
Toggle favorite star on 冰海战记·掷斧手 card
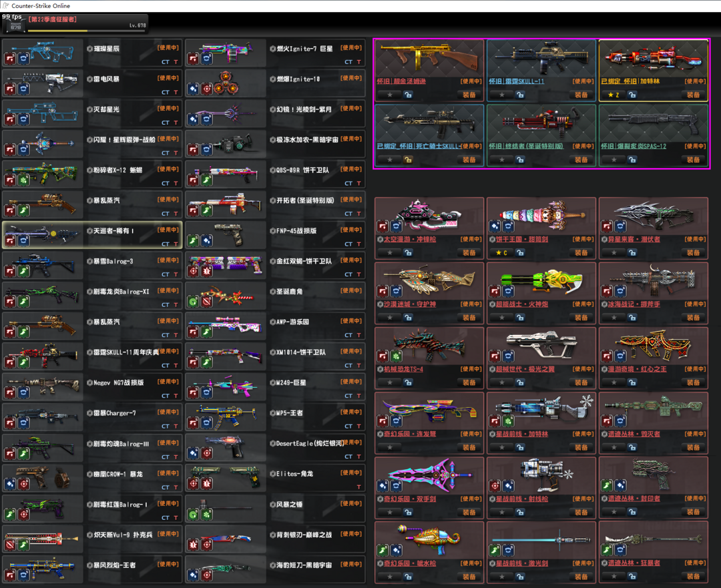pyautogui.click(x=614, y=318)
